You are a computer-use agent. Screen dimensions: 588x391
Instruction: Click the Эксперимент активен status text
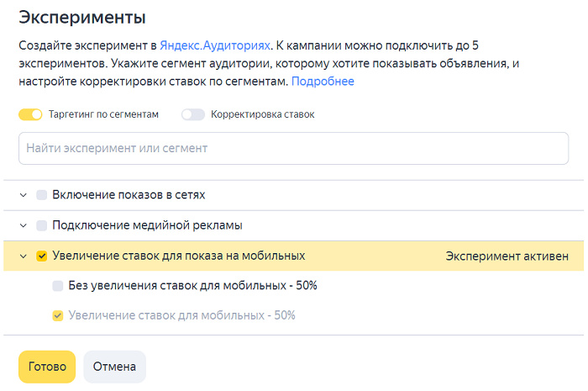click(x=507, y=256)
